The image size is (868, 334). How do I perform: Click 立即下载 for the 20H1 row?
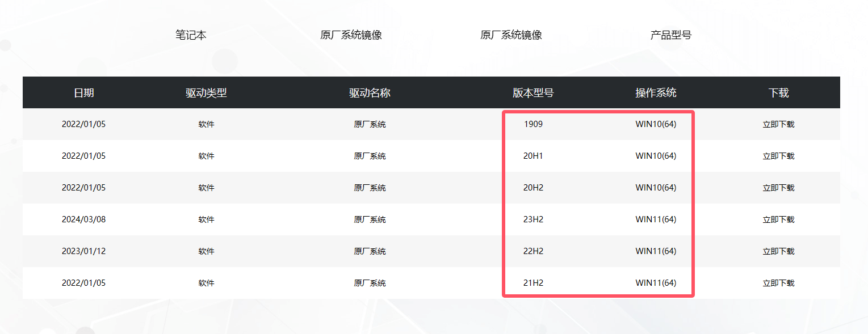(x=778, y=155)
